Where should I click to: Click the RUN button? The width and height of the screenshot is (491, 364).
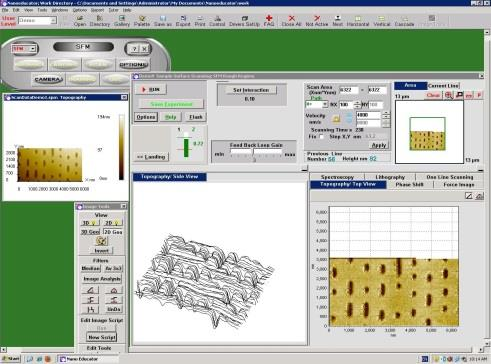click(x=151, y=89)
